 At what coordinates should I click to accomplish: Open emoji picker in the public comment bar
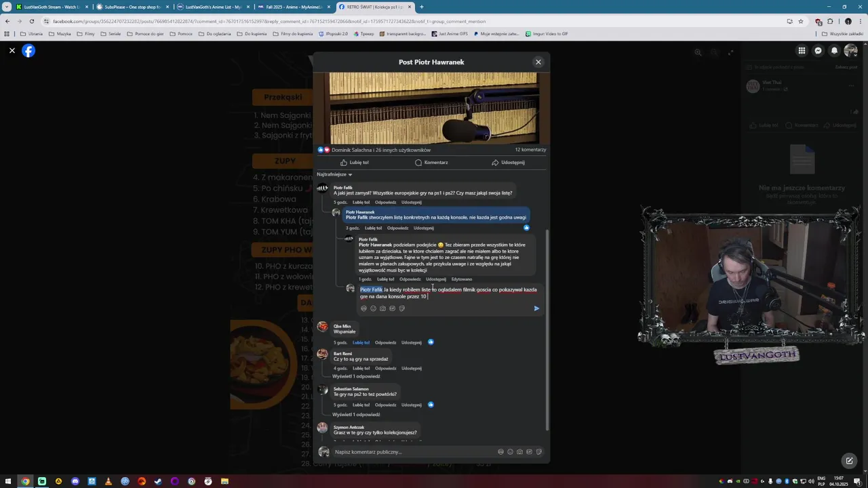coord(510,452)
